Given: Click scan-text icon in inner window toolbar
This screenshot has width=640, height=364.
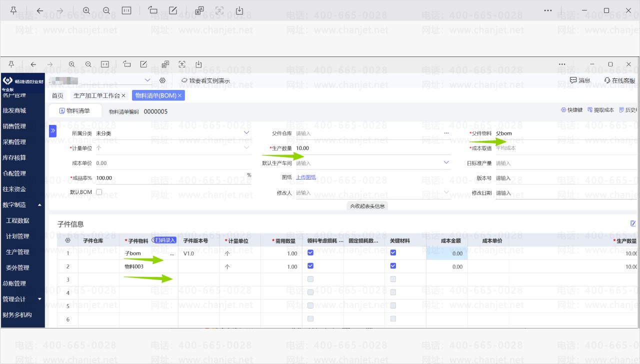Looking at the screenshot, I should point(182,64).
